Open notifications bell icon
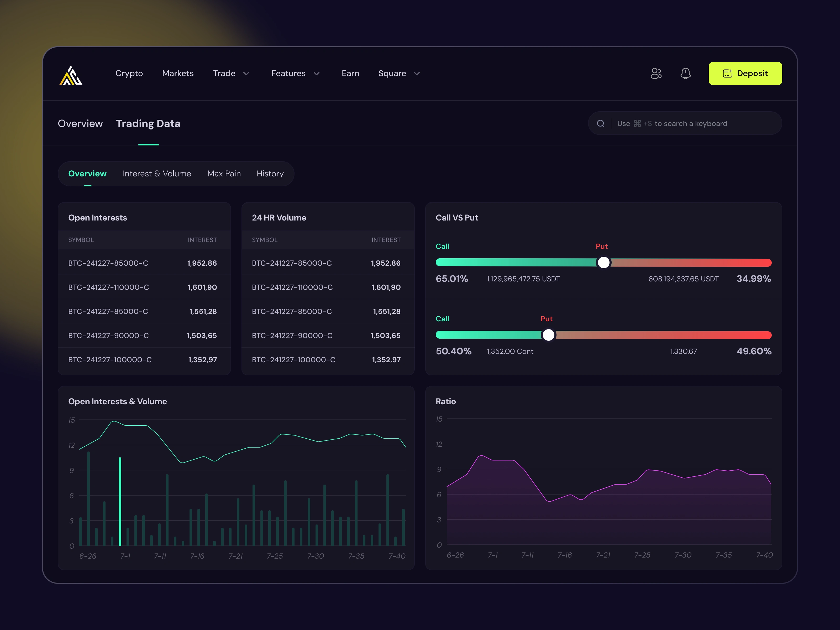The width and height of the screenshot is (840, 630). [685, 73]
